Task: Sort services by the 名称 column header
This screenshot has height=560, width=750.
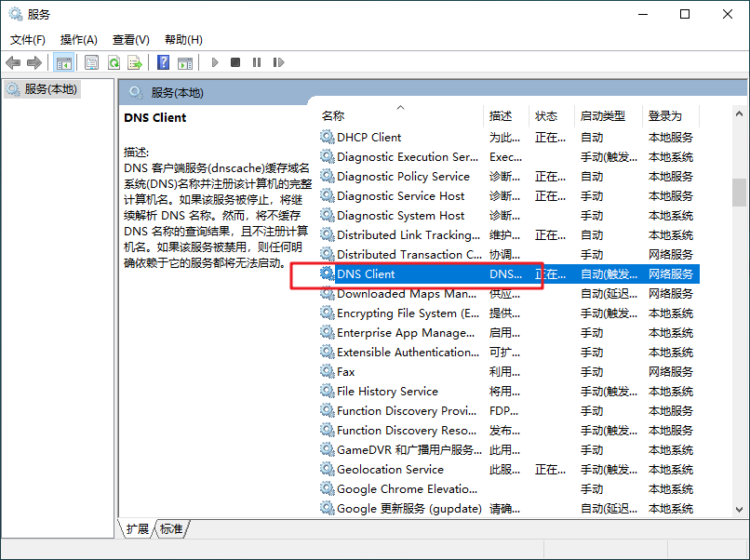Action: pos(333,116)
